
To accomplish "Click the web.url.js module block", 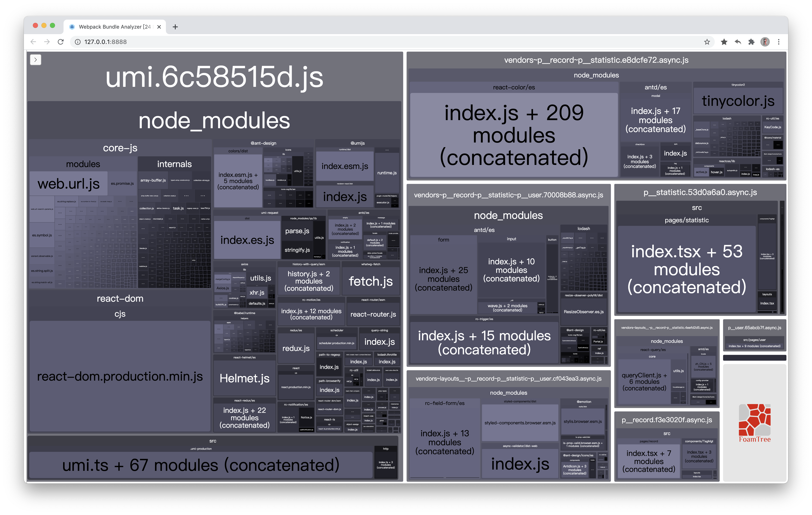I will coord(69,184).
